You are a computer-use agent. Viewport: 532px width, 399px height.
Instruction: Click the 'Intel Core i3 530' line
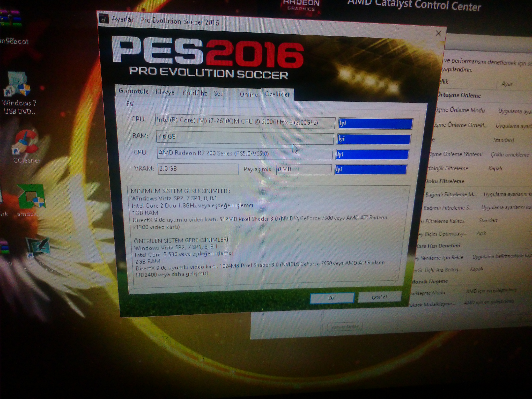[x=184, y=254]
